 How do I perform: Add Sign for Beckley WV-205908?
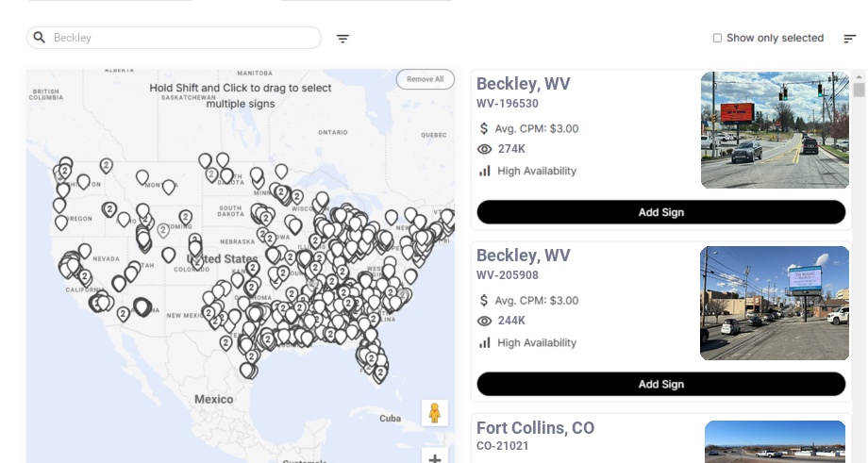click(x=660, y=384)
